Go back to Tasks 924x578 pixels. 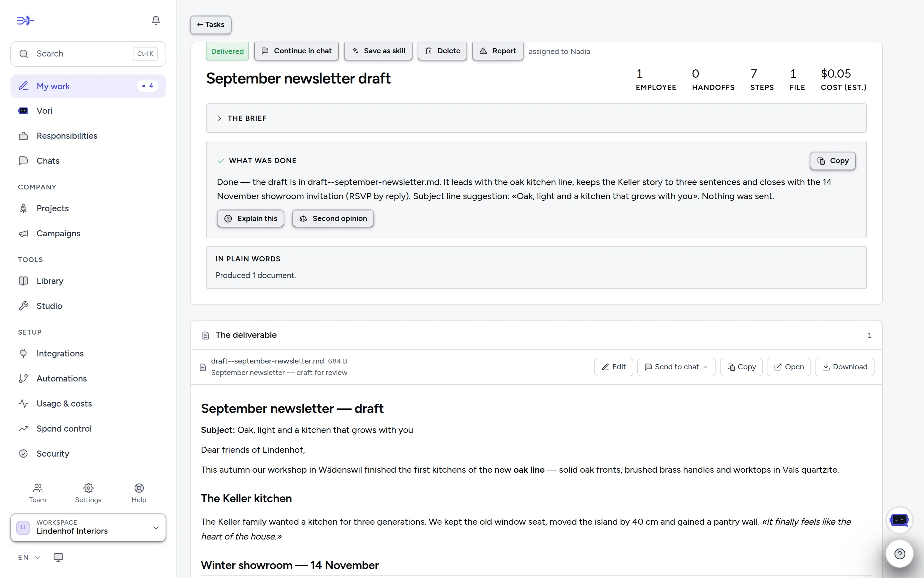click(x=211, y=25)
